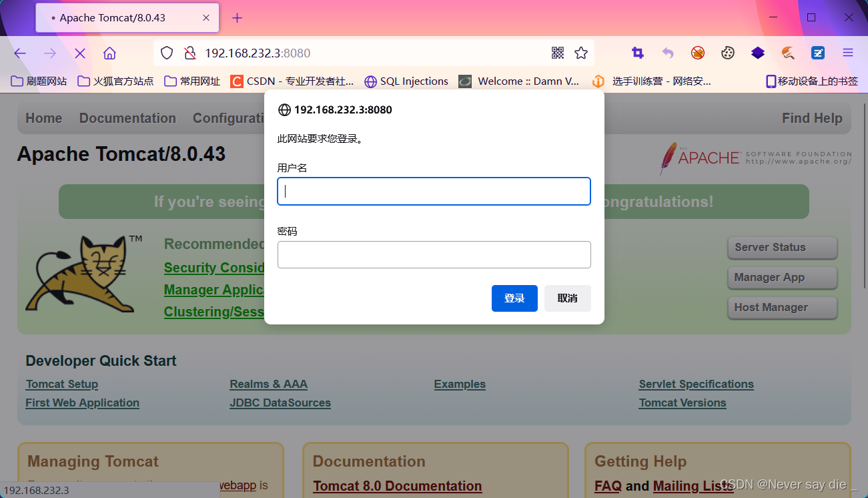Focus the 密码 password input

click(x=434, y=254)
